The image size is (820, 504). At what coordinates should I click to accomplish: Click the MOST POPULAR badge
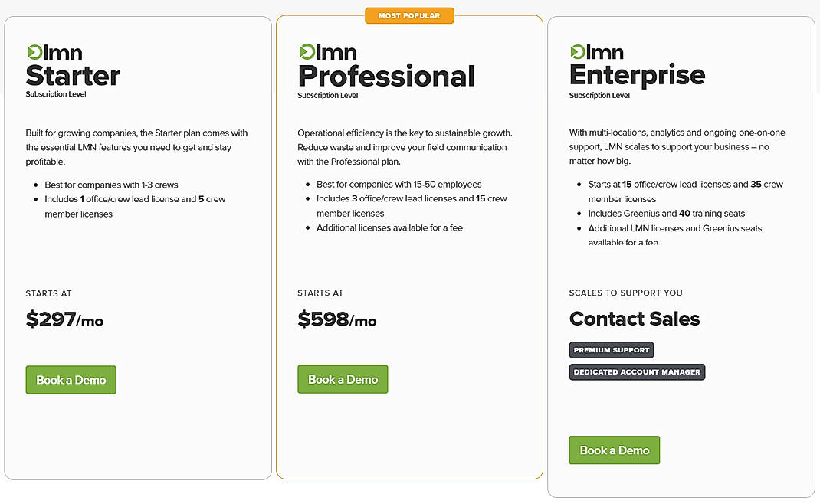[409, 15]
